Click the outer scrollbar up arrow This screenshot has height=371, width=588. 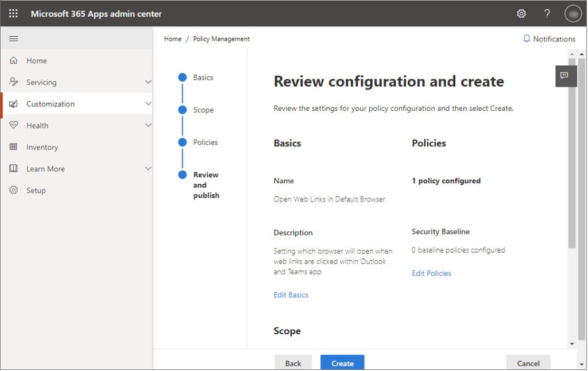coord(582,55)
